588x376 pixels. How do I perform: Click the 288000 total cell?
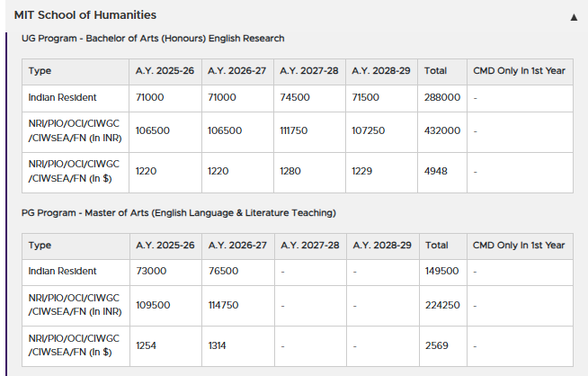441,97
